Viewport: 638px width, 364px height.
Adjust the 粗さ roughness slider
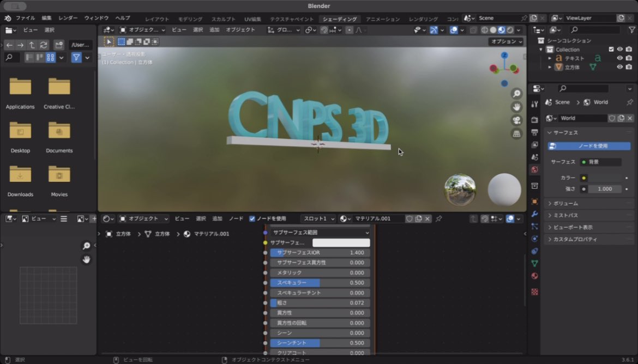pyautogui.click(x=320, y=303)
